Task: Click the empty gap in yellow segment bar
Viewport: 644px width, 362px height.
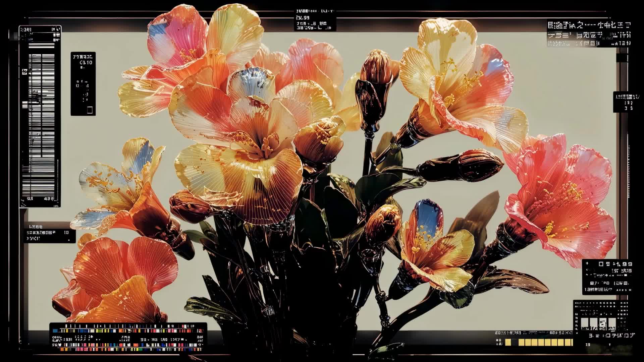Action: click(x=515, y=342)
